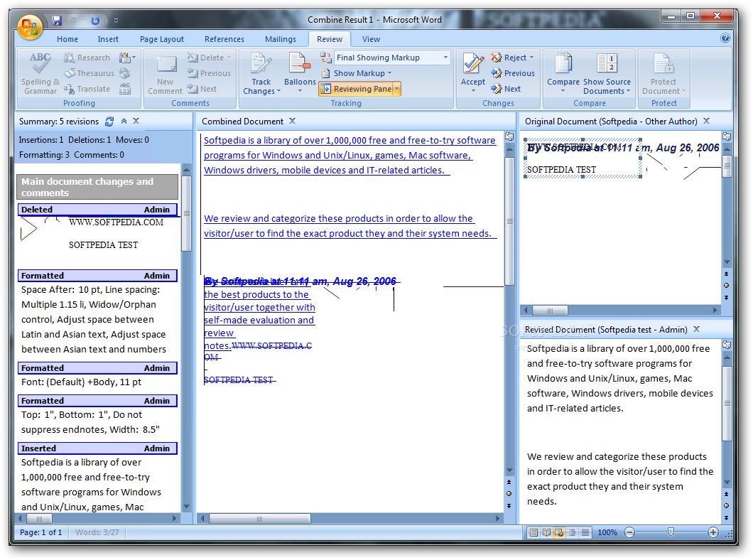Click the 100% zoom level button
The width and height of the screenshot is (753, 560).
click(x=607, y=532)
